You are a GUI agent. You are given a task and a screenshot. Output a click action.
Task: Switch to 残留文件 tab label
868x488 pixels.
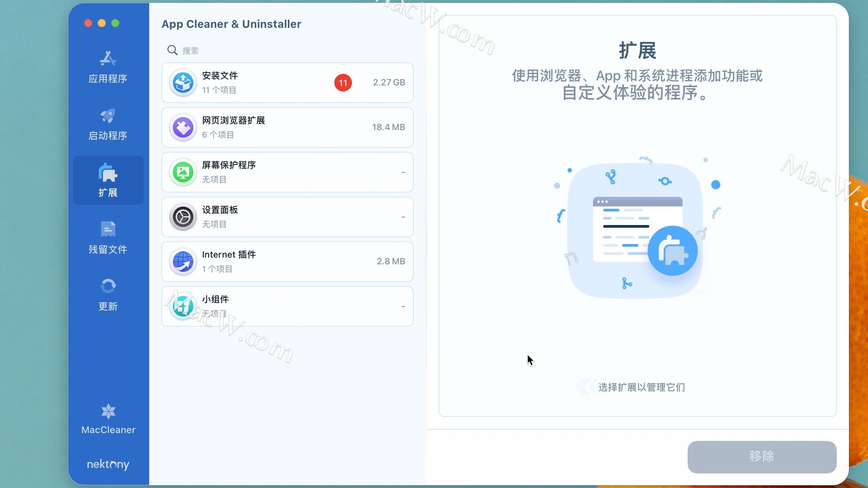tap(108, 249)
